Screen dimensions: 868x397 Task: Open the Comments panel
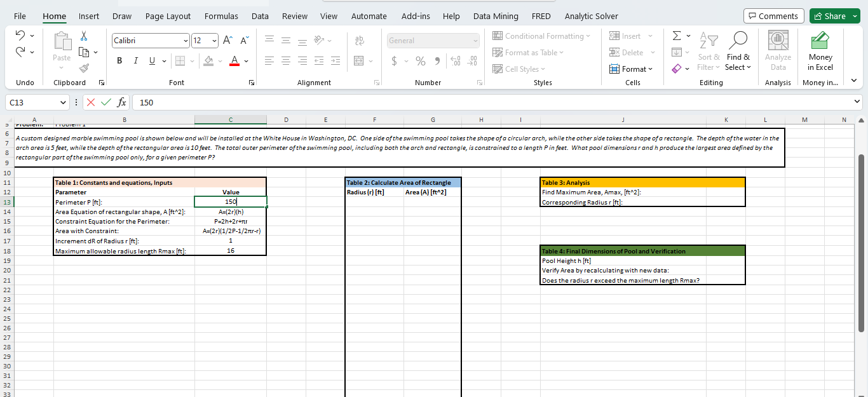click(x=774, y=15)
